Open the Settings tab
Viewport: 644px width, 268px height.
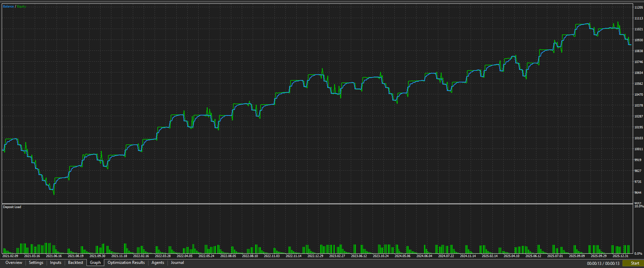point(36,263)
